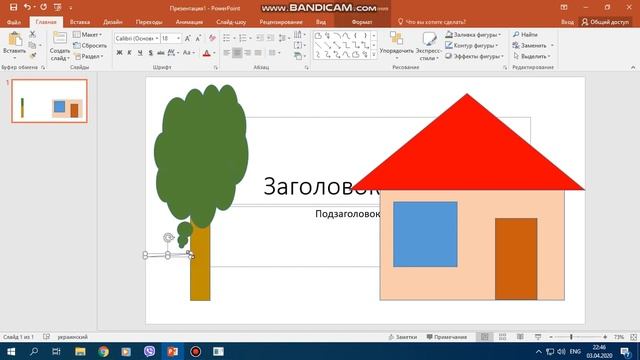Open the Calibri font name dropdown

157,38
